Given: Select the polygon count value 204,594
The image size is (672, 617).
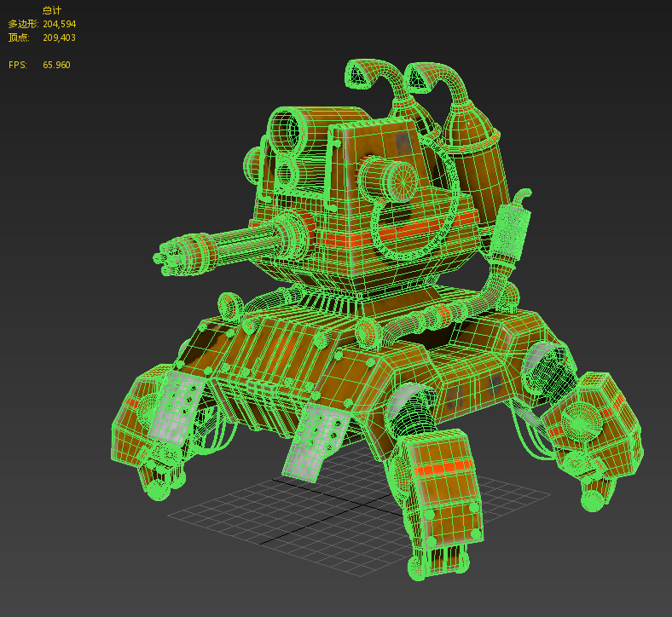Looking at the screenshot, I should (x=59, y=24).
